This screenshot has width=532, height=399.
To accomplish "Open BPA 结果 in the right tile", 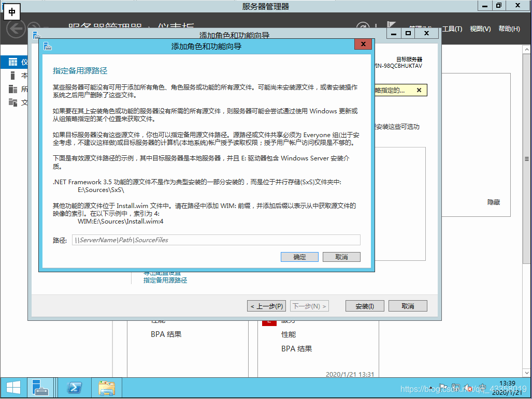I will pos(296,349).
